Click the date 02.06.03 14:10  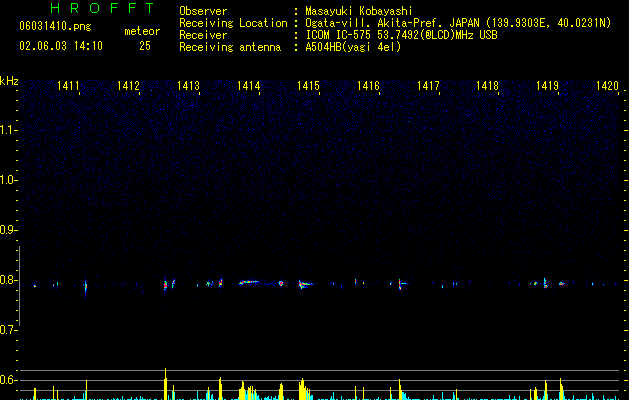pyautogui.click(x=61, y=46)
